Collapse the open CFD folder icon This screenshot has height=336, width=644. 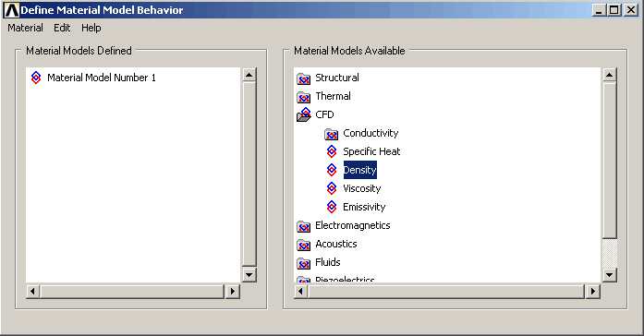pyautogui.click(x=304, y=114)
